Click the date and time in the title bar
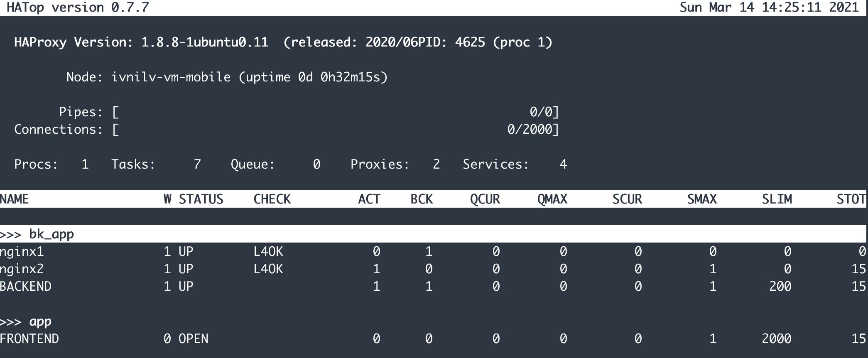 pos(769,7)
